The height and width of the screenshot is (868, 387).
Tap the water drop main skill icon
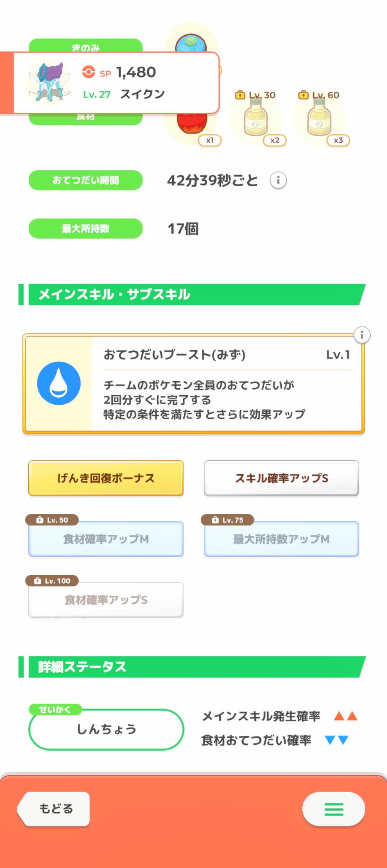pyautogui.click(x=59, y=384)
